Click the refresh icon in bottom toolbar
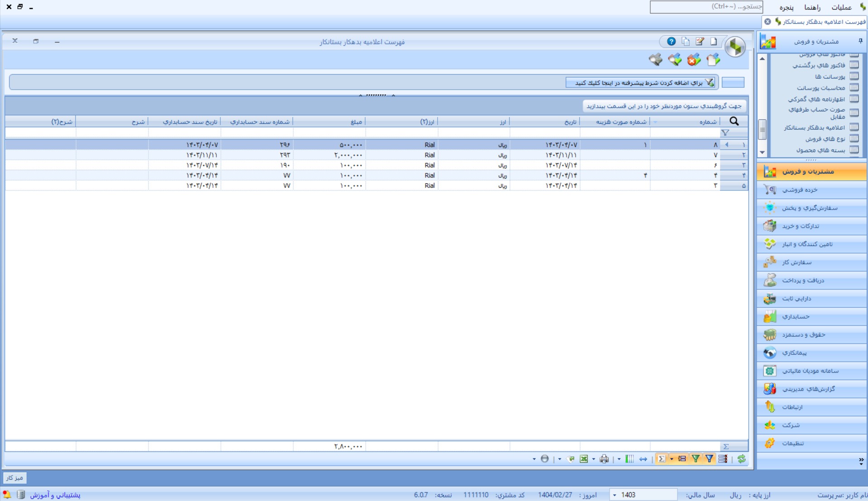Screen dimensions: 868x501 coord(741,459)
